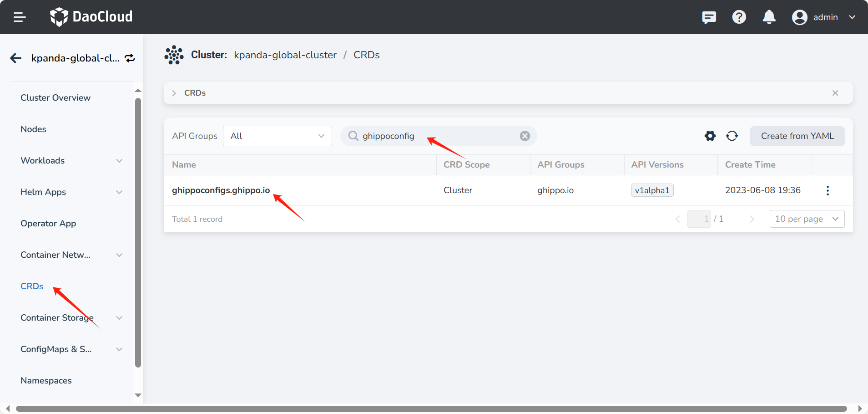
Task: Open the notifications bell
Action: click(769, 17)
